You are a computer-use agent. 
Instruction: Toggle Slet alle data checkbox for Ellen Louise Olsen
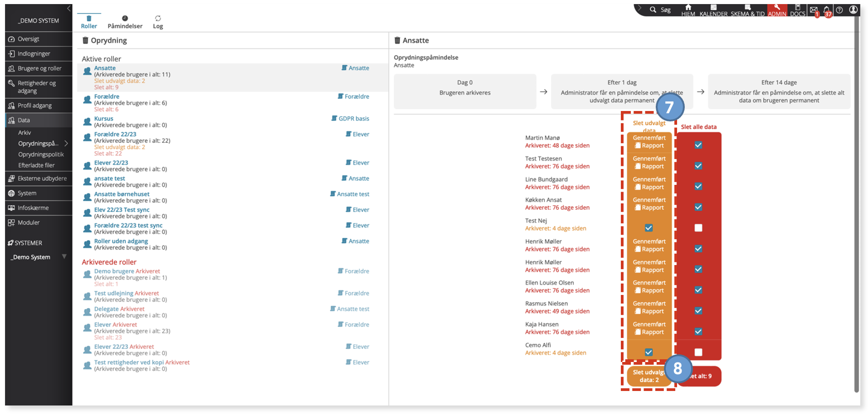[698, 290]
